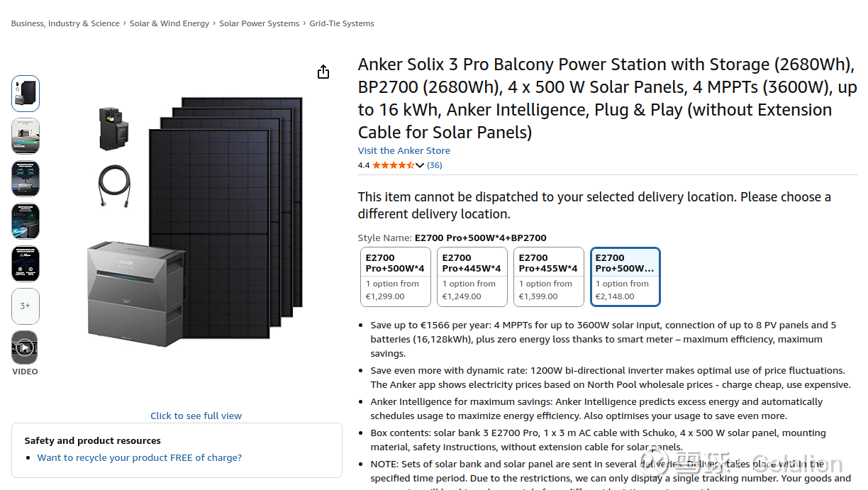Expand the star rating dropdown arrow
This screenshot has width=868, height=490.
coord(420,165)
